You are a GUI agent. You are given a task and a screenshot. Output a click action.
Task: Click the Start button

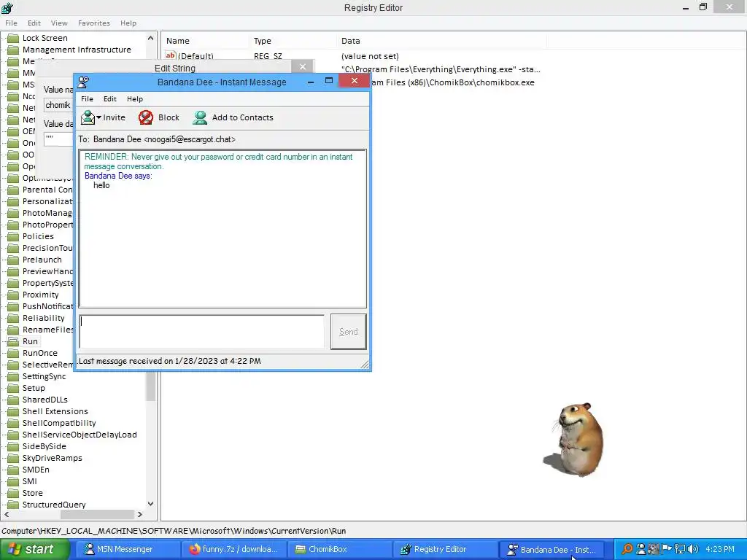35,549
